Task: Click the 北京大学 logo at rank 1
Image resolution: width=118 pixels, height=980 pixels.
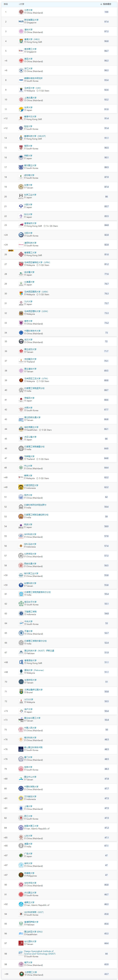Action: tap(21, 12)
